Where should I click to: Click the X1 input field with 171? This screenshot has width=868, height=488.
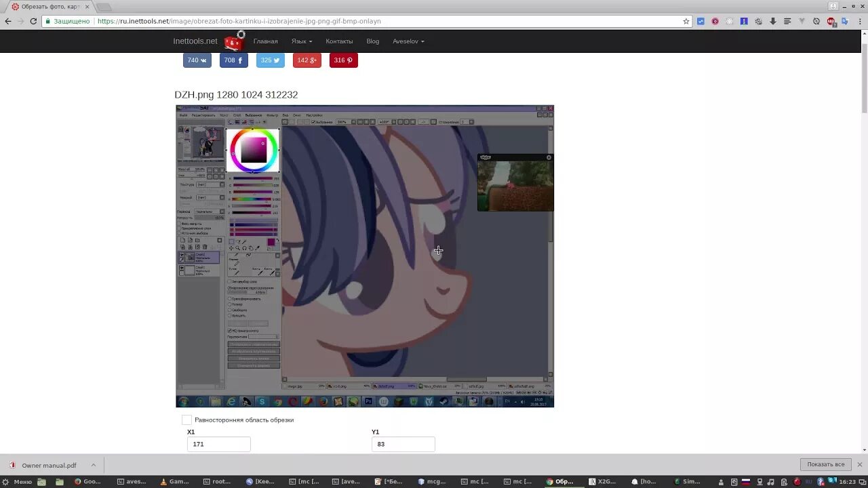point(219,444)
